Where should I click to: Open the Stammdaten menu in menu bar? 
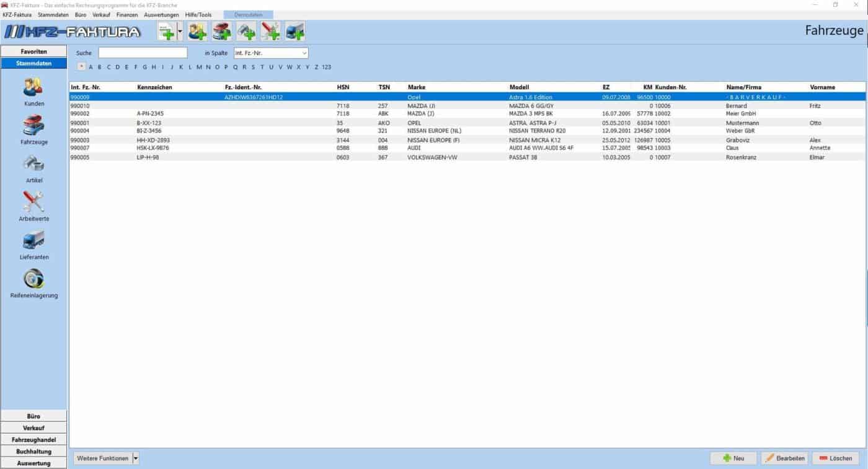click(53, 14)
